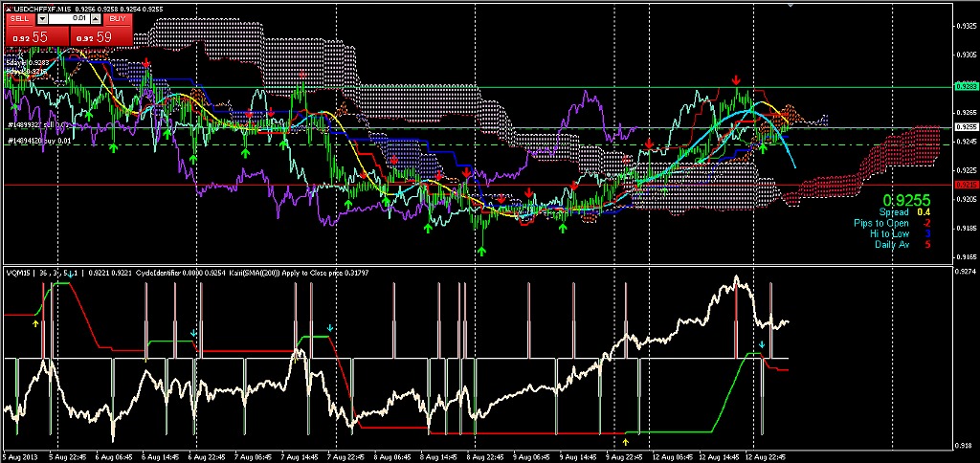Click the current price 0.9255 axis tag

click(x=966, y=126)
